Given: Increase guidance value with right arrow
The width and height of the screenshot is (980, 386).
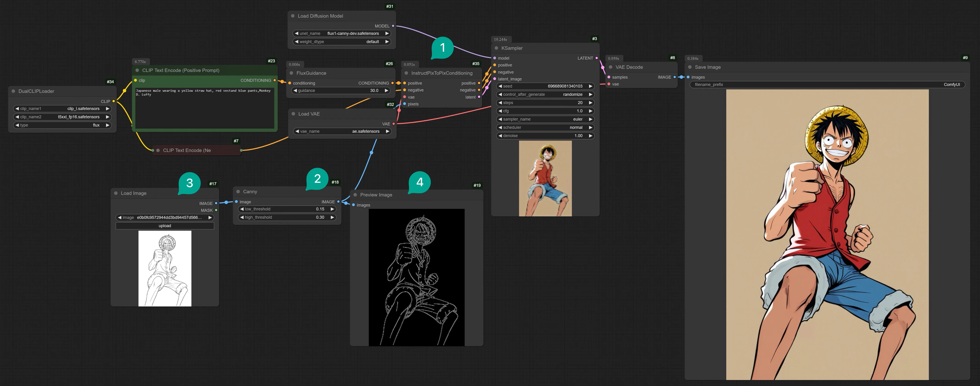Looking at the screenshot, I should (386, 91).
